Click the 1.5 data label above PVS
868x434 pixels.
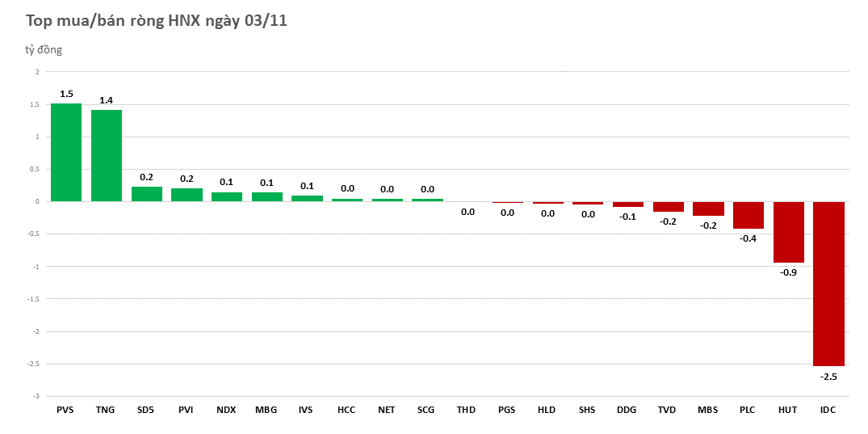(66, 94)
